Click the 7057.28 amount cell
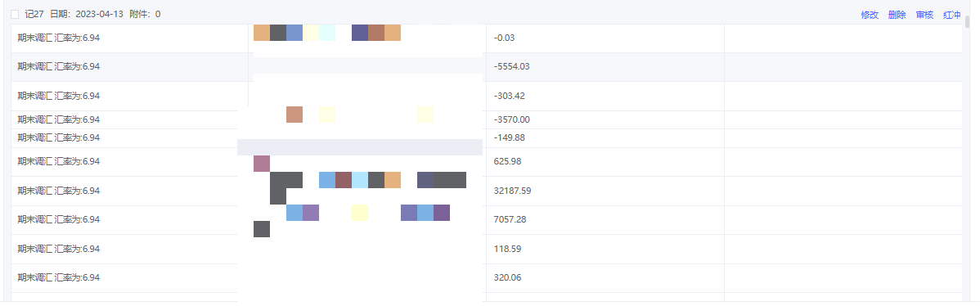 coord(605,220)
